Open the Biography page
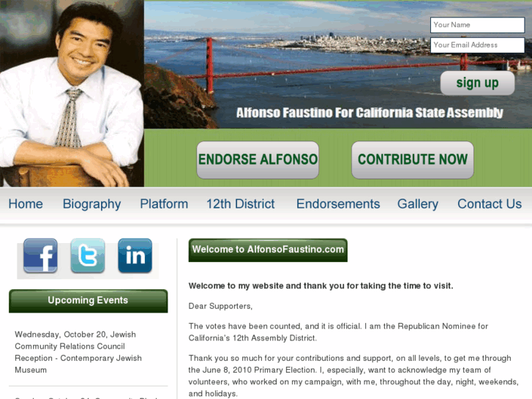 point(91,204)
